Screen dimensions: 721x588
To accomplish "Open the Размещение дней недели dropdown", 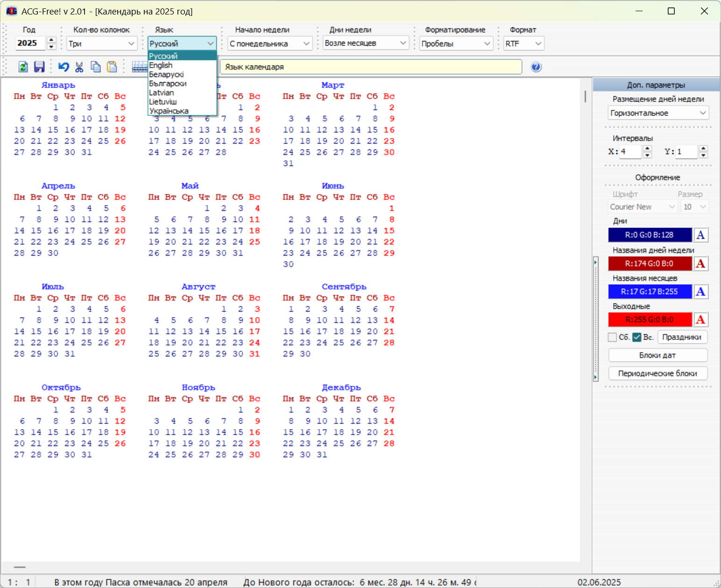I will coord(658,113).
